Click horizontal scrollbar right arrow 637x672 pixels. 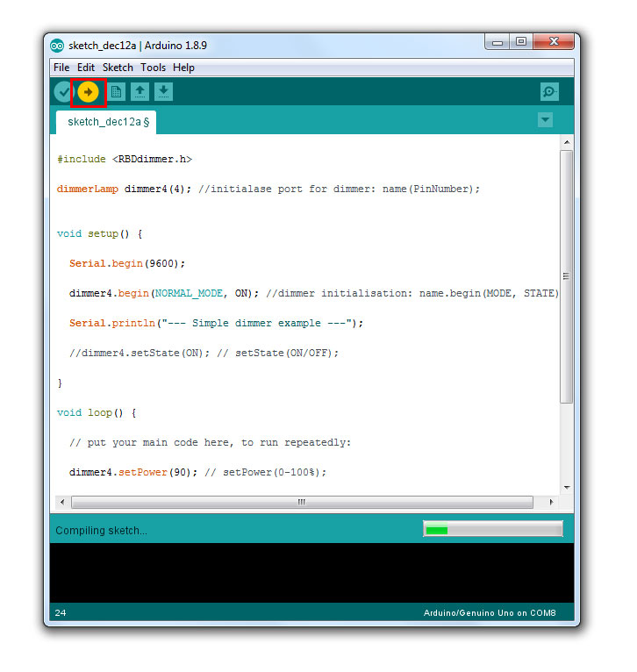(551, 502)
